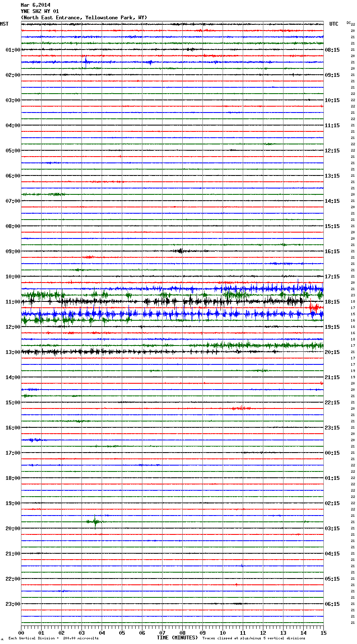357x644 pixels.
Task: Click minute axis tick label "00"
Action: coord(21,633)
